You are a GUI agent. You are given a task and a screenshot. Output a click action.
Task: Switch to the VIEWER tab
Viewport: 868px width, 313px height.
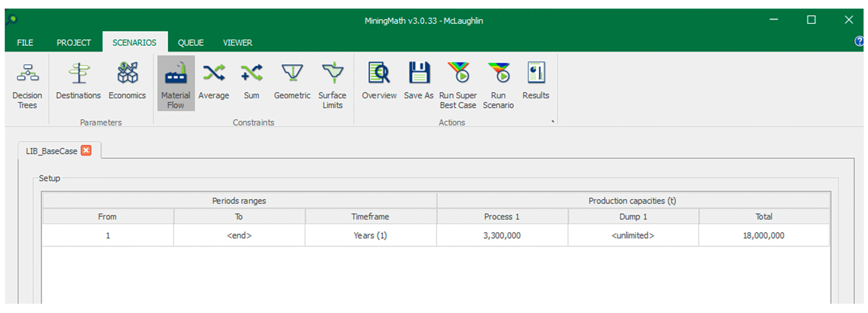coord(237,43)
